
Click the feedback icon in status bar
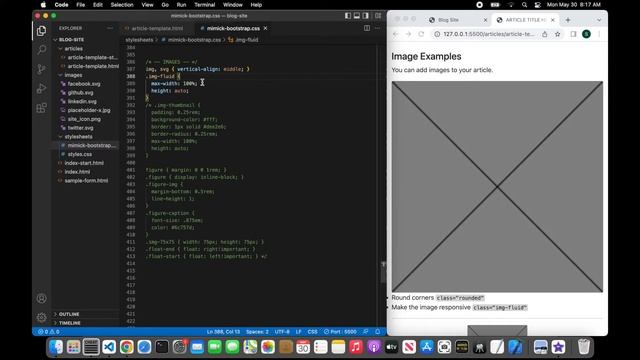coord(366,331)
